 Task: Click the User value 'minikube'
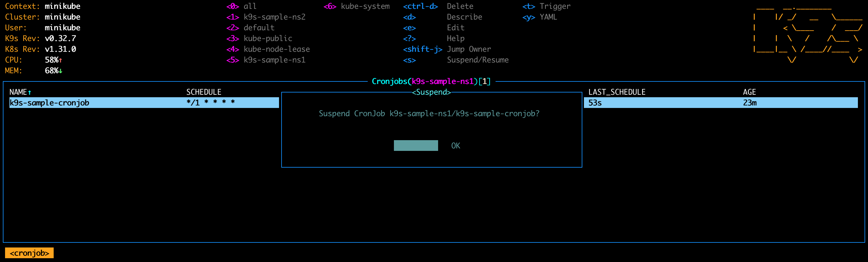[62, 28]
